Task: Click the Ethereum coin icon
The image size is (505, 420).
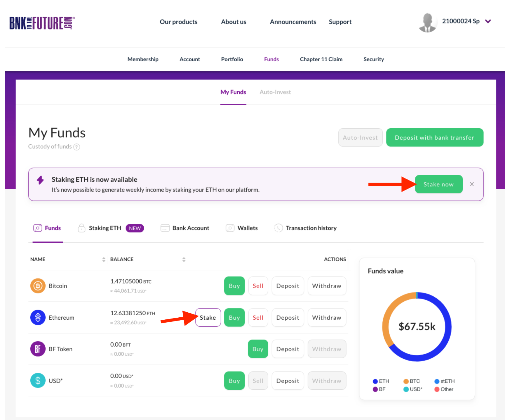Action: pyautogui.click(x=38, y=317)
